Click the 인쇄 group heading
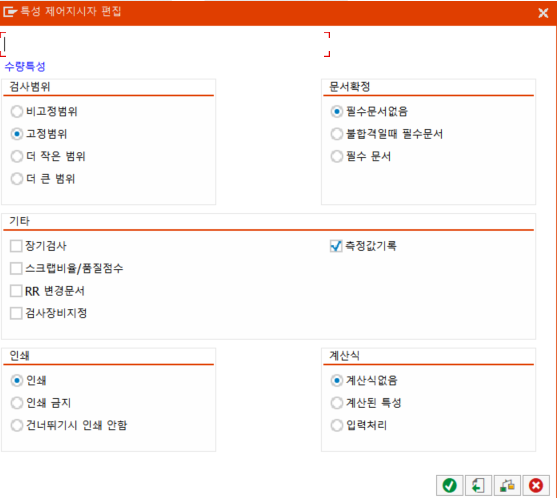Image resolution: width=557 pixels, height=498 pixels. click(x=20, y=356)
